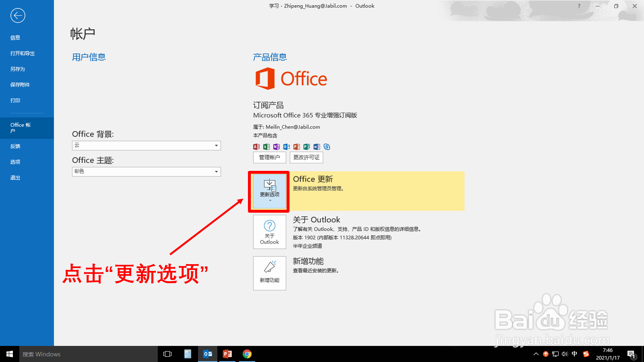Click the OneNote product icon
The height and width of the screenshot is (362, 644).
click(x=276, y=147)
